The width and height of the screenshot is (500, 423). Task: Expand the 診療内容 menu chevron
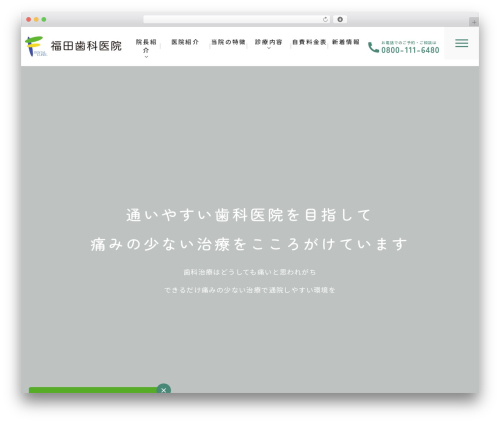click(269, 48)
